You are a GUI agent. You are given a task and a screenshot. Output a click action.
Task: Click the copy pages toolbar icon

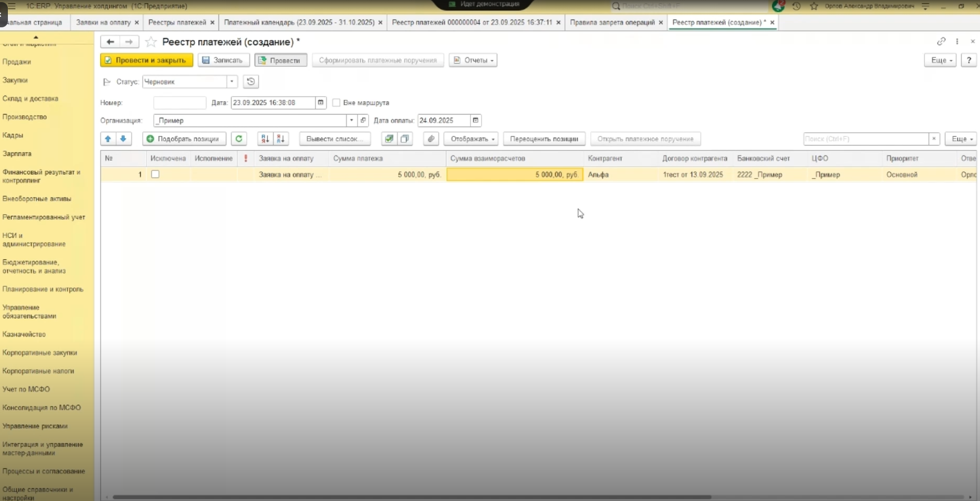(405, 139)
